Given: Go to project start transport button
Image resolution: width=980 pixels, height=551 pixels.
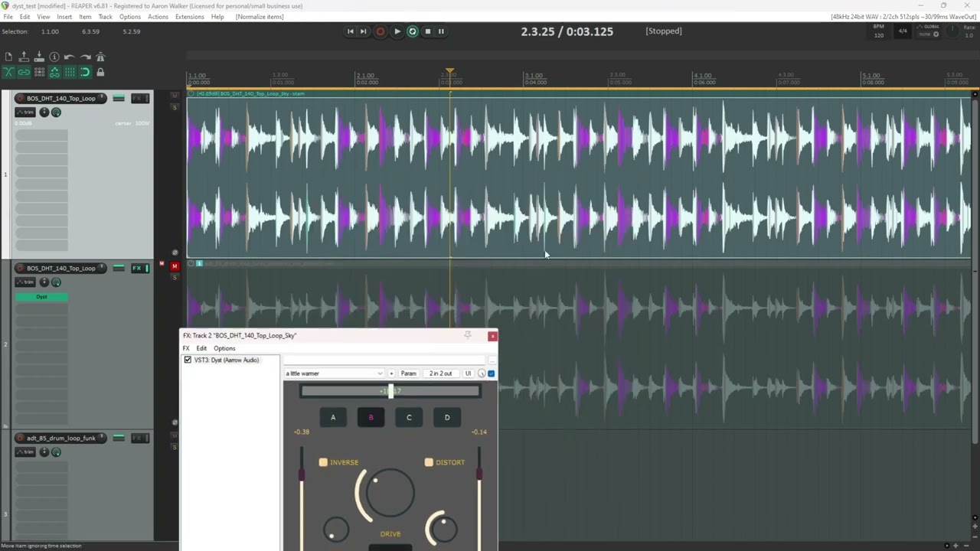Looking at the screenshot, I should (x=351, y=31).
